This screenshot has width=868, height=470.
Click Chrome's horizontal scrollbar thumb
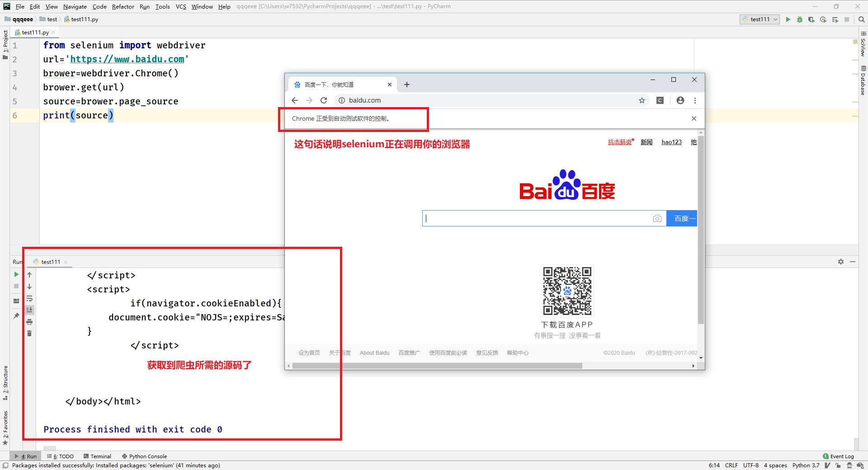click(437, 366)
